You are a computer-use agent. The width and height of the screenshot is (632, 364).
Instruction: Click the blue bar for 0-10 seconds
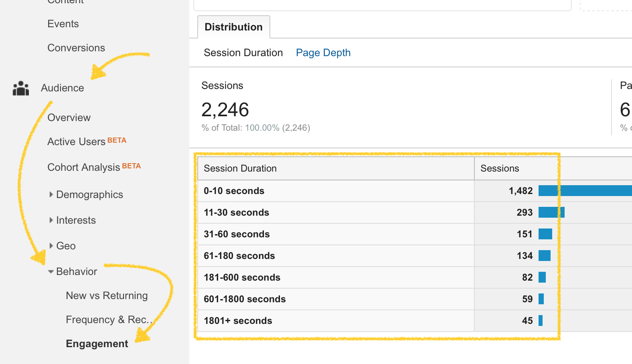coord(585,191)
